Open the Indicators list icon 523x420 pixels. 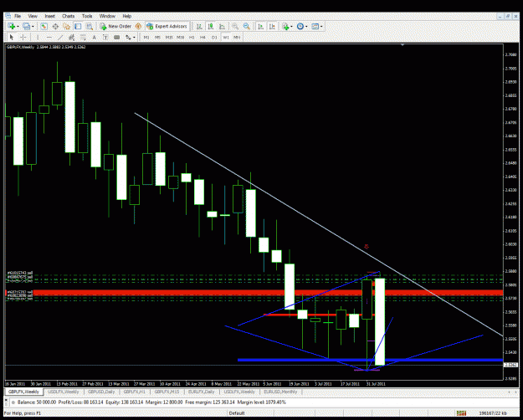pos(285,26)
